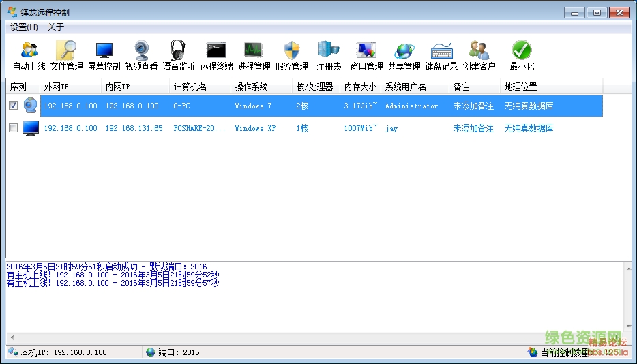Open 文件管理 file manager tool
Image resolution: width=637 pixels, height=364 pixels.
pos(66,55)
